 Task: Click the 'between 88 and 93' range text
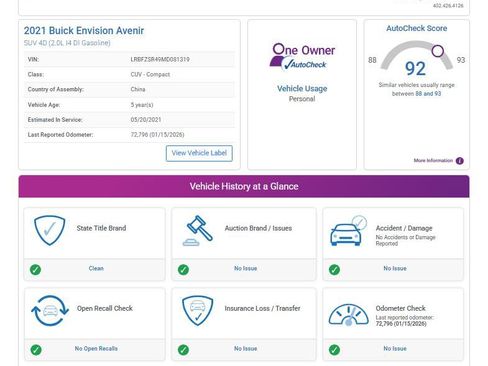(x=416, y=94)
